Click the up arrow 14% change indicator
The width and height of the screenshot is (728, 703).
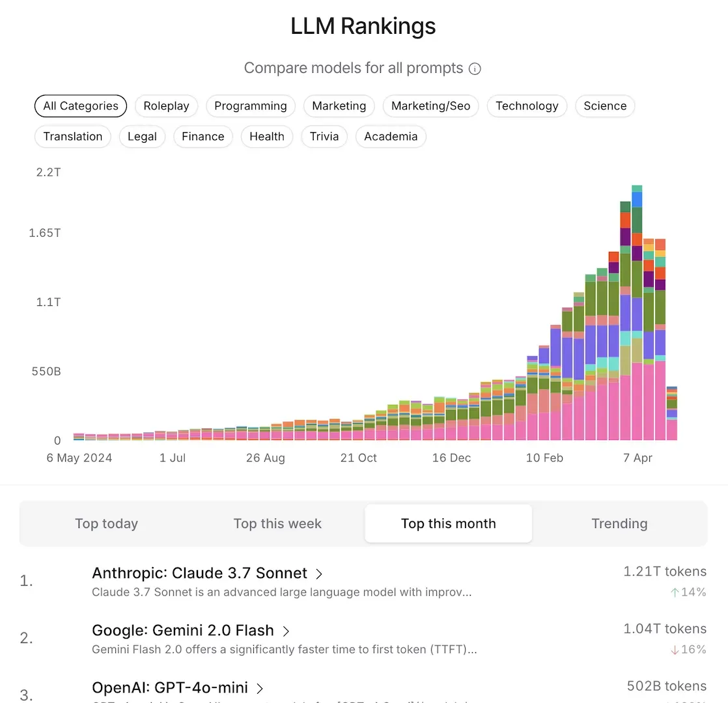pyautogui.click(x=688, y=592)
